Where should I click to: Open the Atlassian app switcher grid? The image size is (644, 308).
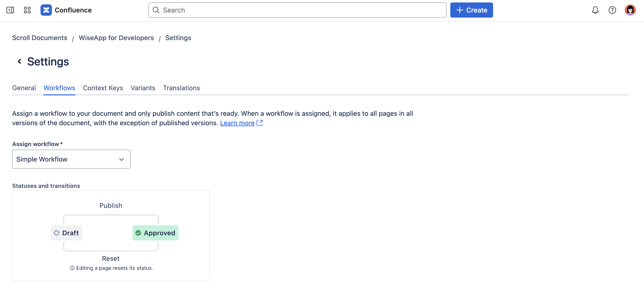[27, 10]
